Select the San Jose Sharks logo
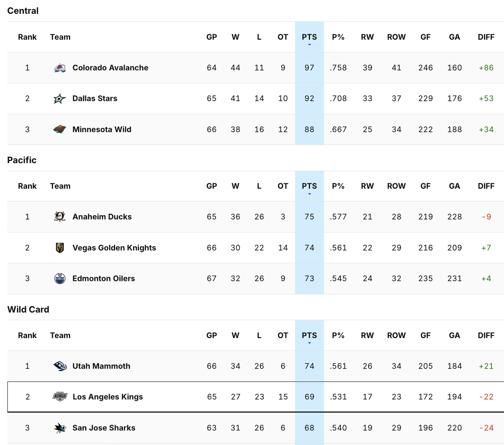 tap(59, 428)
